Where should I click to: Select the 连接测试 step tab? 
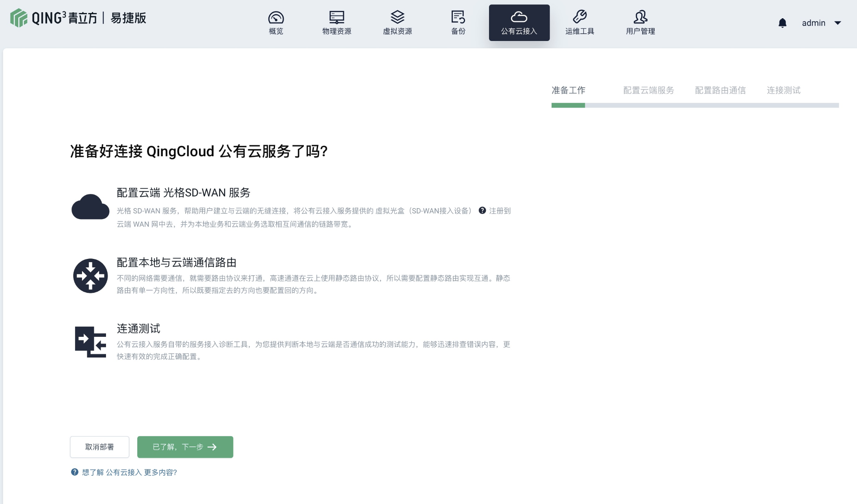tap(783, 90)
